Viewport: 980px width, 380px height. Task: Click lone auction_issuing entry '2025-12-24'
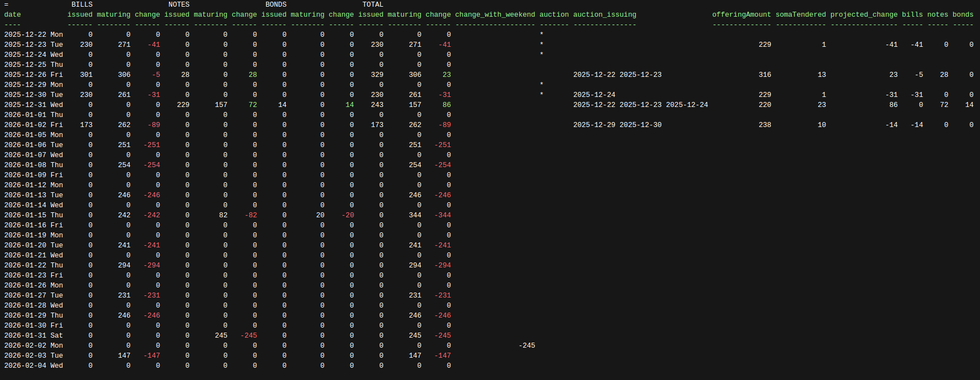(594, 95)
